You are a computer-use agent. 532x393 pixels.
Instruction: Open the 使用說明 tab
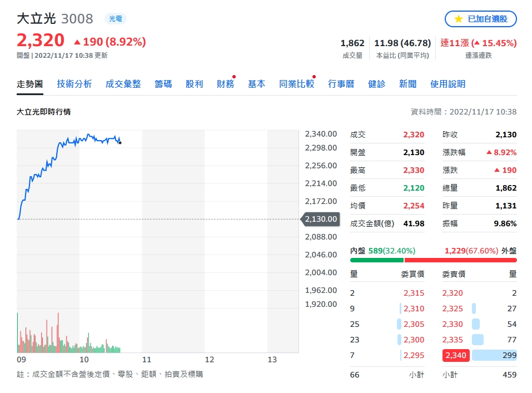pyautogui.click(x=448, y=84)
